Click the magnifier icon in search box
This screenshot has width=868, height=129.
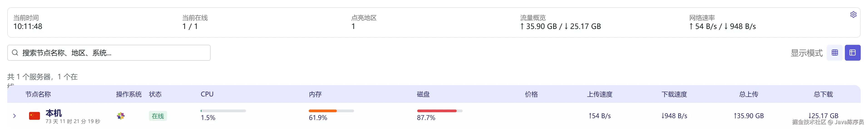tap(15, 53)
